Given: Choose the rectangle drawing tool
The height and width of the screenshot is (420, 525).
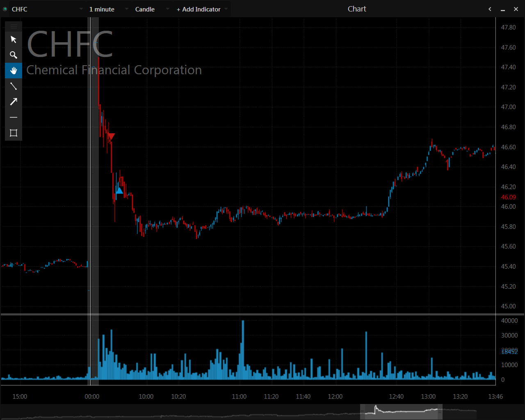Looking at the screenshot, I should point(14,133).
